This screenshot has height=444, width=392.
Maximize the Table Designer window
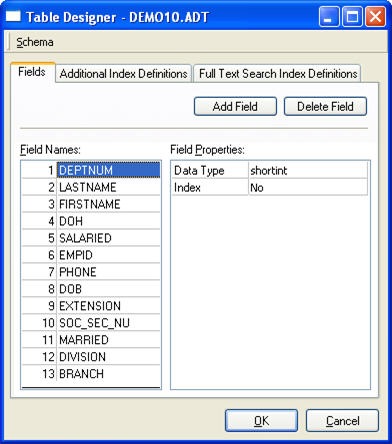click(x=352, y=17)
